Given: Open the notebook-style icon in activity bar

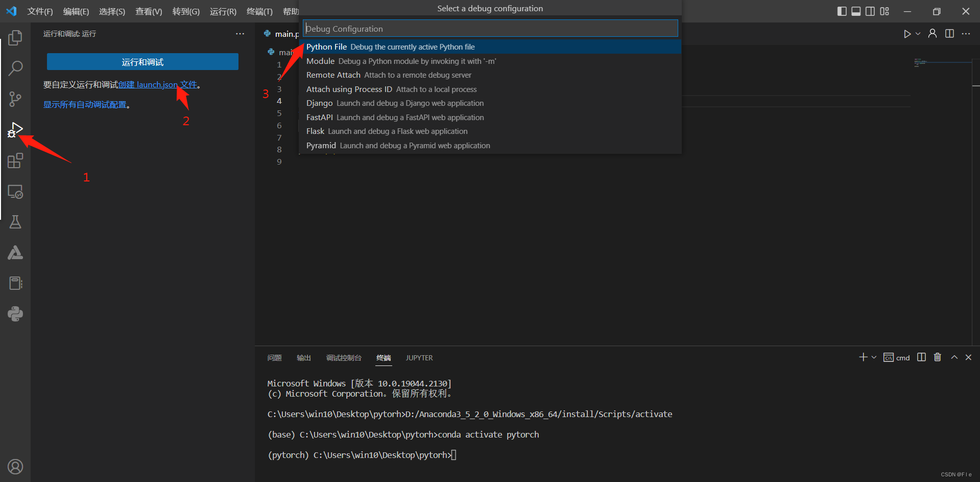Looking at the screenshot, I should coord(15,283).
